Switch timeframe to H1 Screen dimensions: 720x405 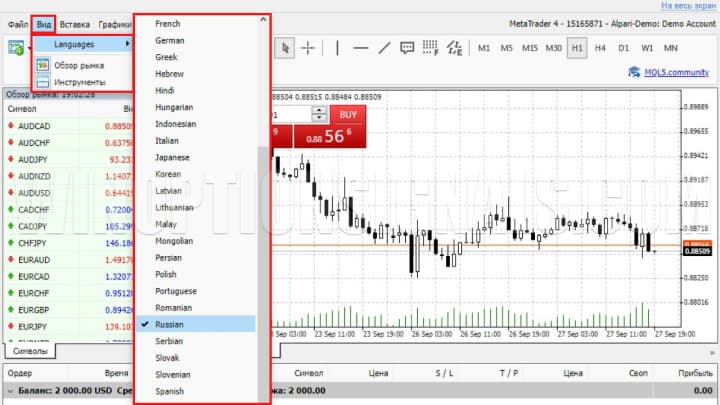[x=577, y=47]
